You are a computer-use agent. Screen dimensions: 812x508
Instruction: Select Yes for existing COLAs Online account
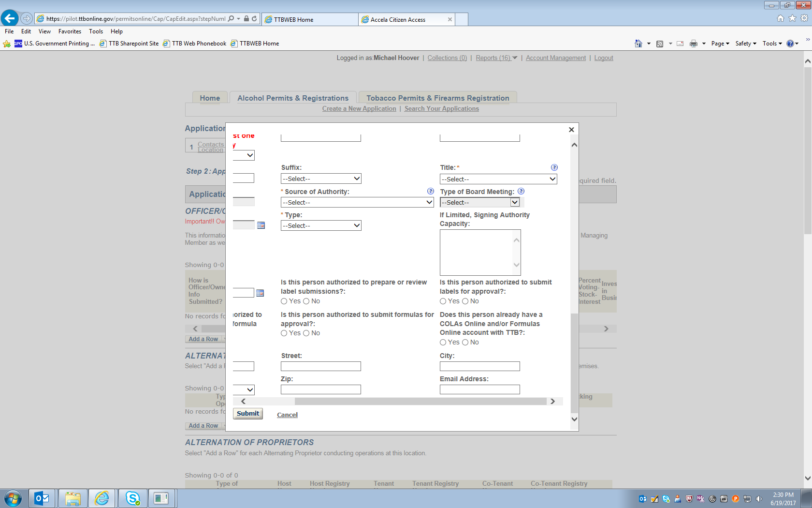pyautogui.click(x=443, y=343)
